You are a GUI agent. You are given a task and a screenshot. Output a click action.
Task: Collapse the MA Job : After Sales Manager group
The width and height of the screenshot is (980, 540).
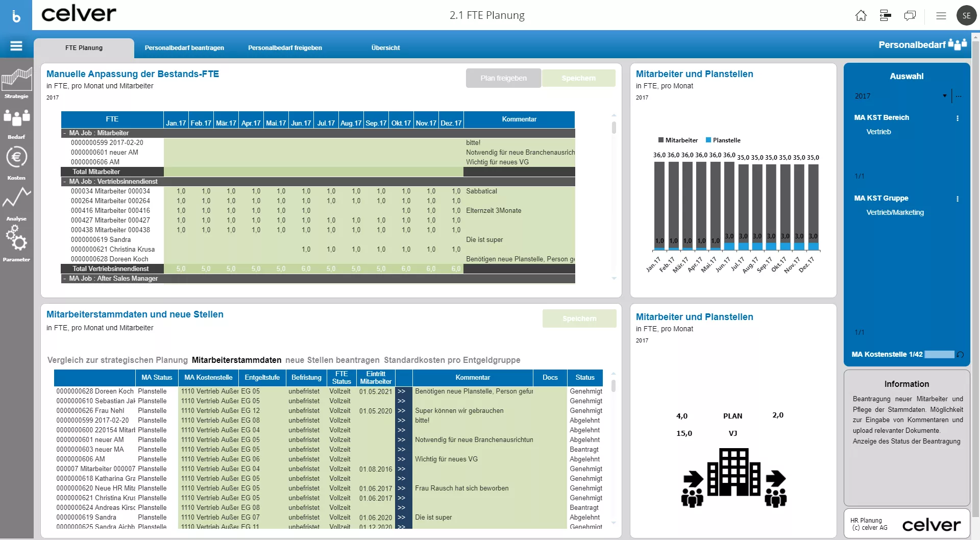point(64,279)
